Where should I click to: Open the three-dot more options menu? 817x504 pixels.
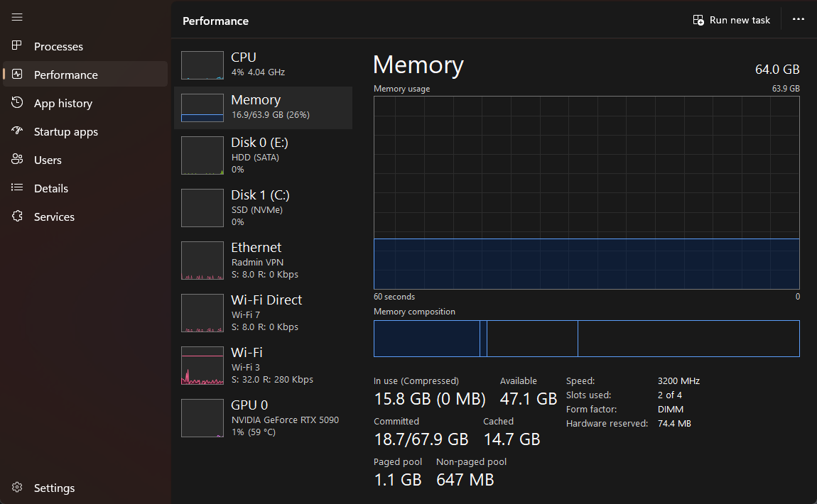799,19
